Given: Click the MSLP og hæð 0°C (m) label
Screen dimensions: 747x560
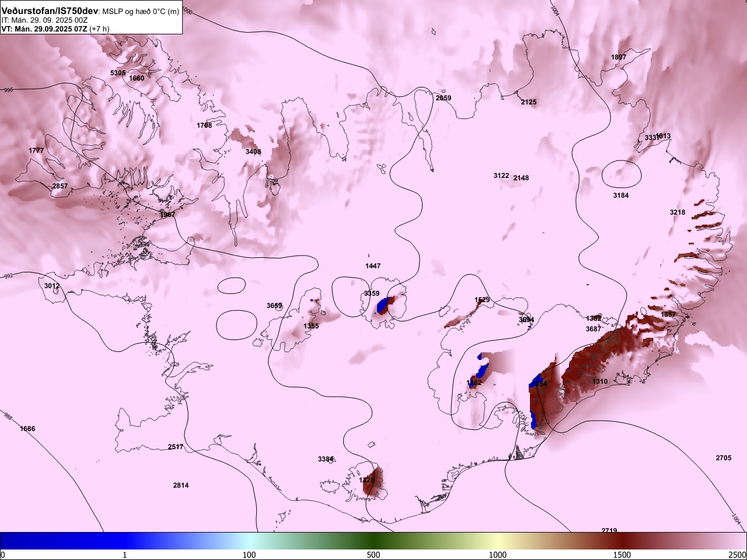Looking at the screenshot, I should pyautogui.click(x=141, y=12).
